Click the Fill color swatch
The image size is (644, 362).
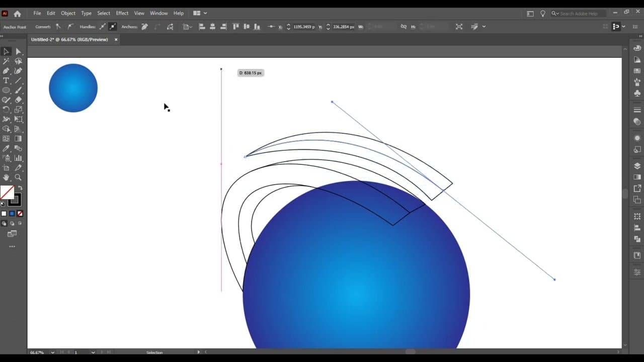[7, 192]
